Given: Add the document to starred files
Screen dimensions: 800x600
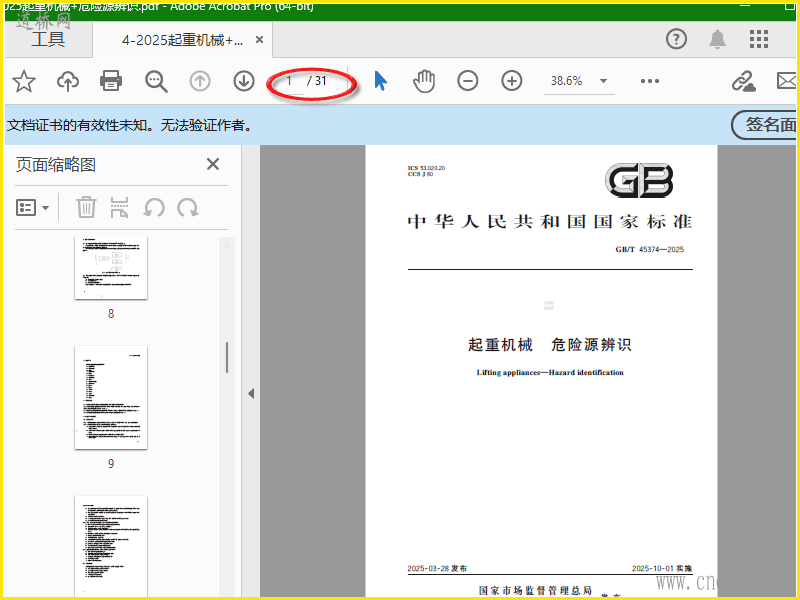Looking at the screenshot, I should pos(24,81).
